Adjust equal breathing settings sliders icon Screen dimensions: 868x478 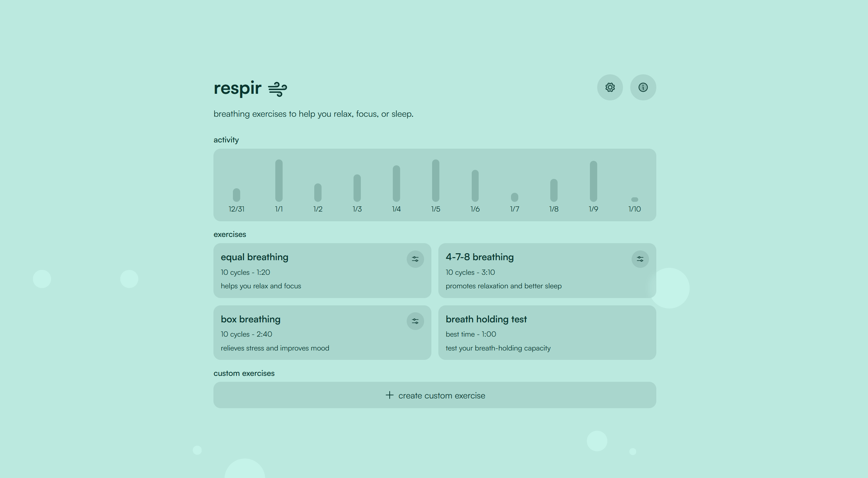[x=415, y=259]
